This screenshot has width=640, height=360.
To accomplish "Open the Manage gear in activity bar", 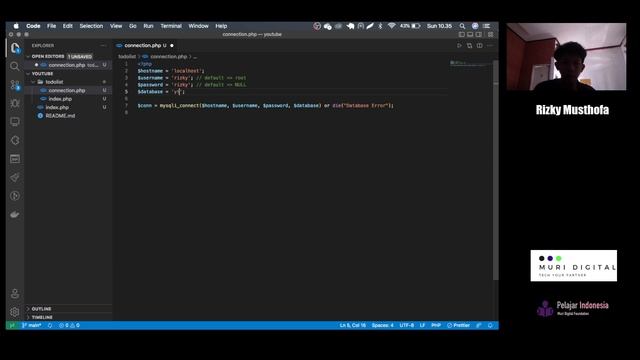I will click(x=15, y=312).
